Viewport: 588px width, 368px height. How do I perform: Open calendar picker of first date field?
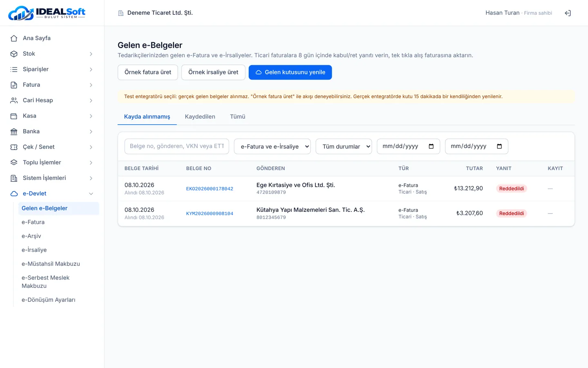coord(431,146)
